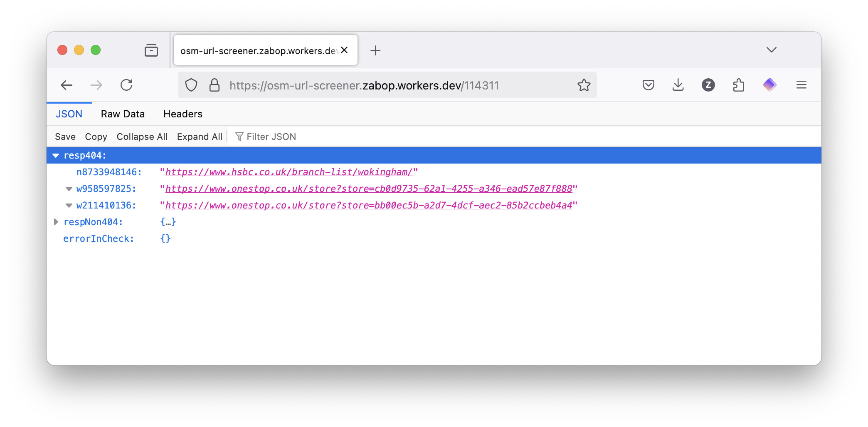Screen dimensions: 868x427
Task: Collapse the w958597825 node triangle
Action: (x=69, y=189)
